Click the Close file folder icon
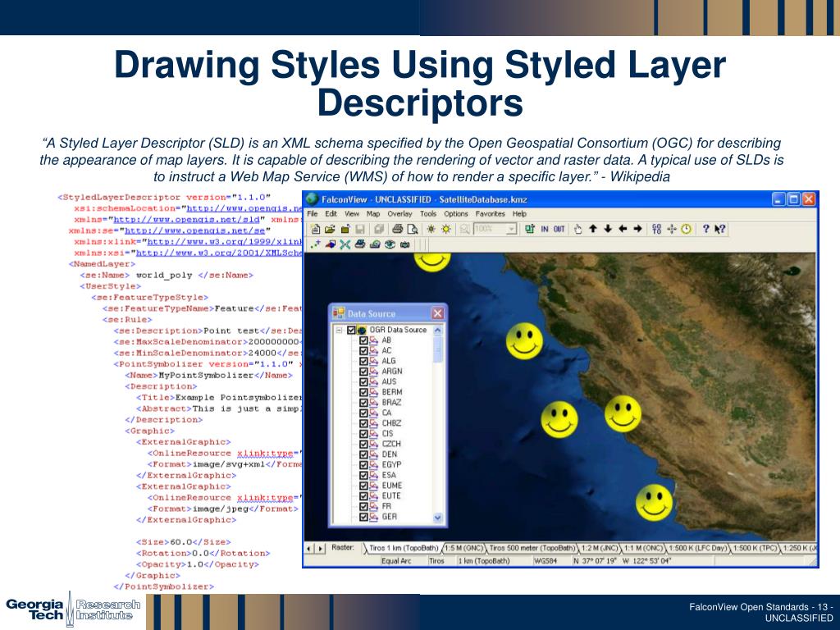The image size is (840, 630). (x=345, y=230)
